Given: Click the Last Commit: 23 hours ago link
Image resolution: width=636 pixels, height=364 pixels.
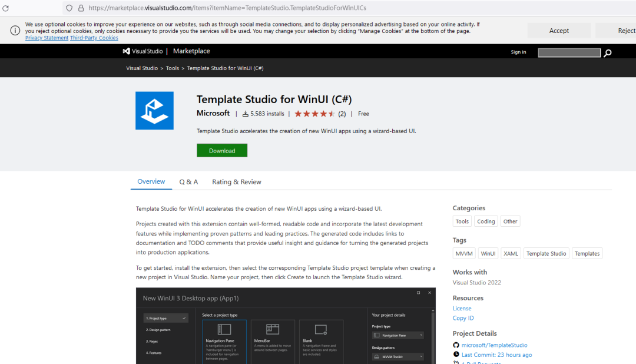Looking at the screenshot, I should (497, 355).
